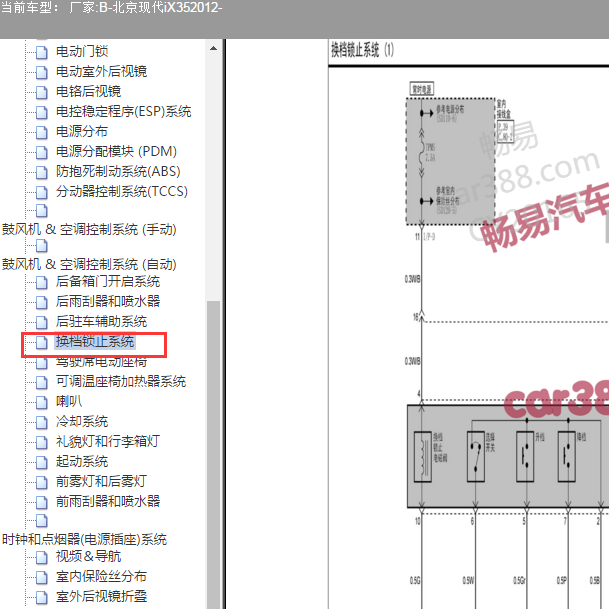Click the document icon beside 电控稳定程序(ESP)系统

(x=42, y=112)
